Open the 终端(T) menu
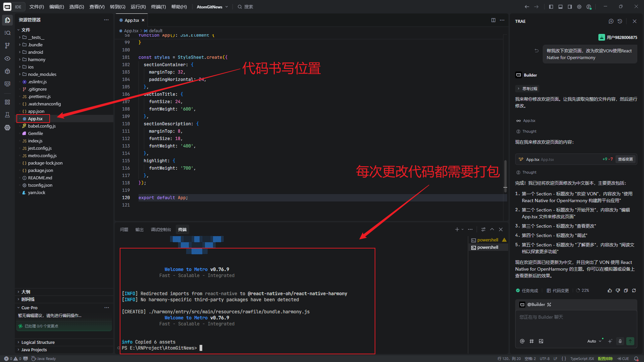644x362 pixels. click(x=158, y=7)
